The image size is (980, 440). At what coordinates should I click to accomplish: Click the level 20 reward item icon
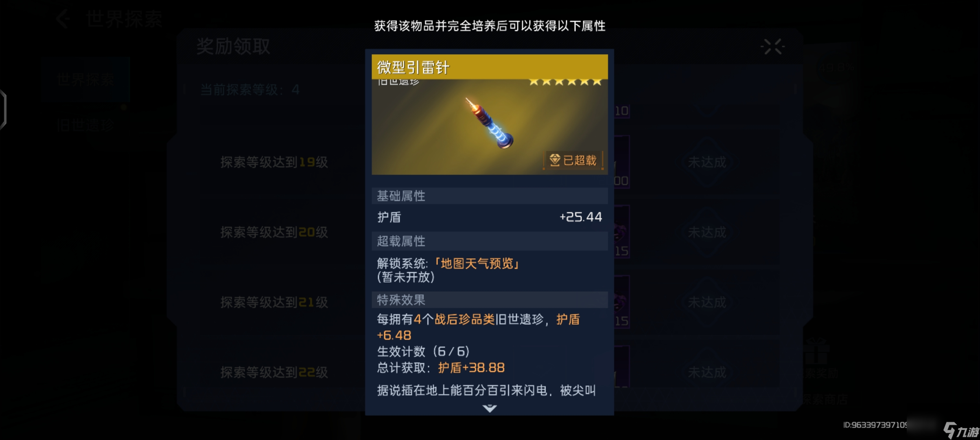point(622,232)
